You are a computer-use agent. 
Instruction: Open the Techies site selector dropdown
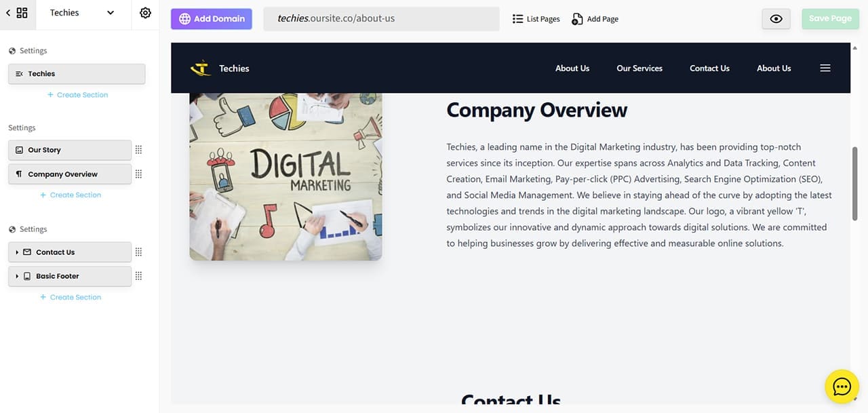point(82,13)
